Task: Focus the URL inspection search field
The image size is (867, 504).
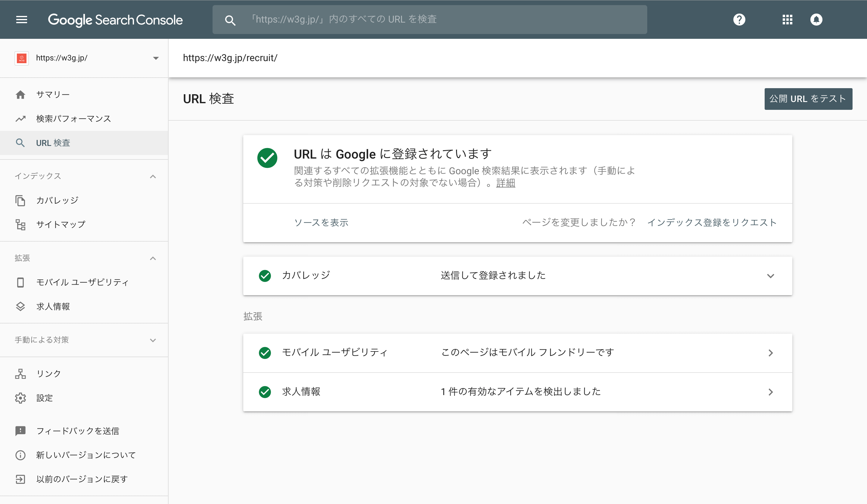Action: pos(430,20)
